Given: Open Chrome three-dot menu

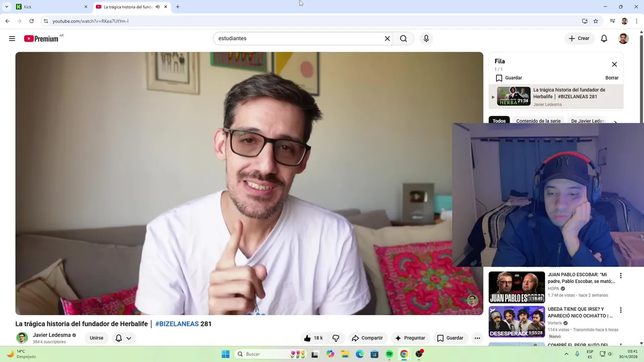Looking at the screenshot, I should (636, 21).
